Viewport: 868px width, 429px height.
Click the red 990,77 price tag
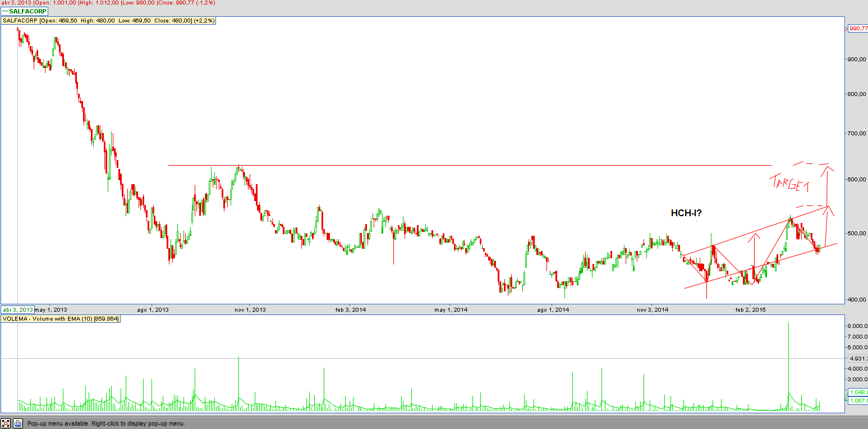coord(858,28)
